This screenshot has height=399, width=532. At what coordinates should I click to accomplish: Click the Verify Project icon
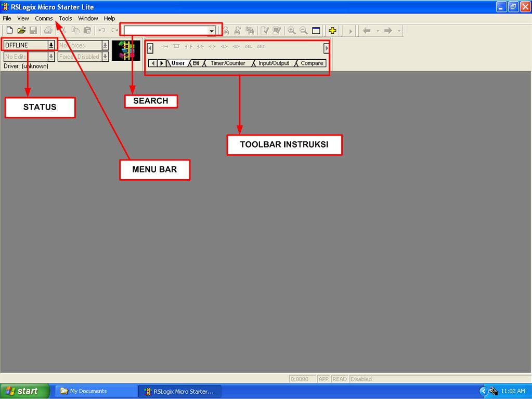coord(277,31)
